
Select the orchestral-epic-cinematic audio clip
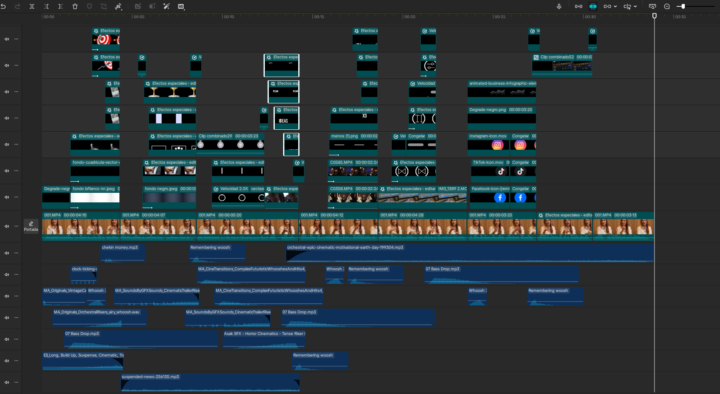click(470, 253)
